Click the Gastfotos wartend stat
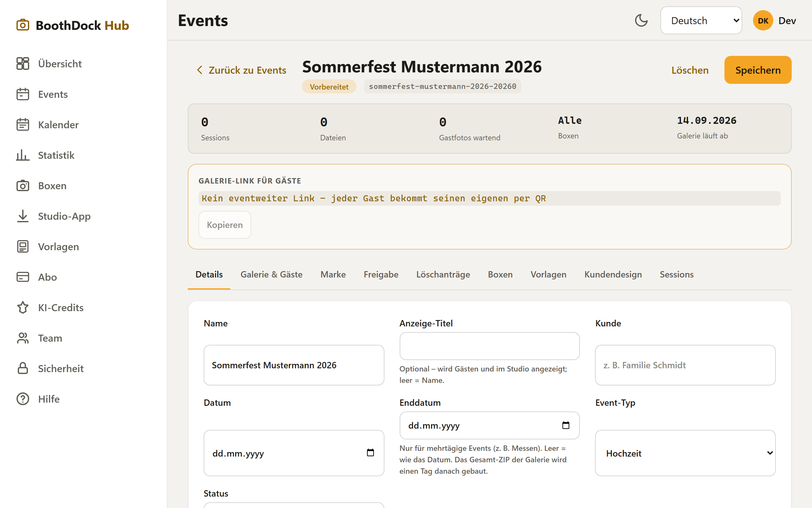 coord(469,128)
